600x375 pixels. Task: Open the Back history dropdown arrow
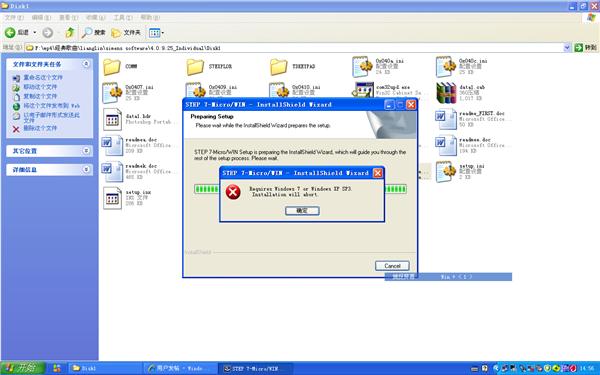[34, 33]
